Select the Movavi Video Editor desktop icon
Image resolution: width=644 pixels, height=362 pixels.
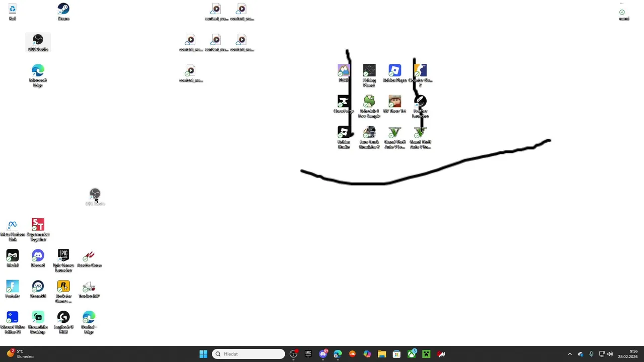point(13,323)
